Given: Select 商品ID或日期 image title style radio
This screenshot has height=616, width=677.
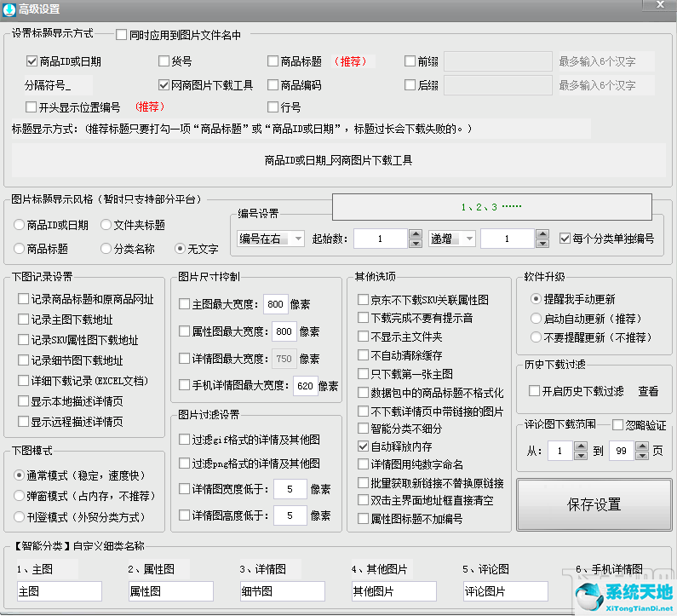Looking at the screenshot, I should (19, 225).
